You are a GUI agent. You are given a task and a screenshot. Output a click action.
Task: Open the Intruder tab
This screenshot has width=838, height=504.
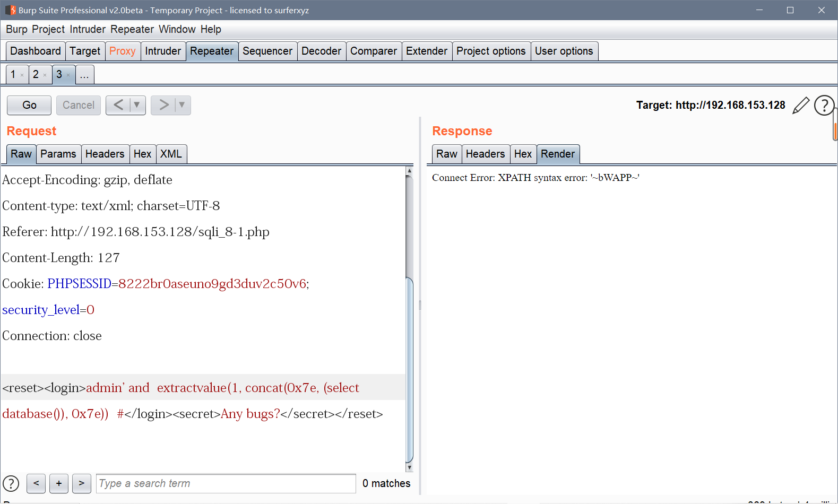163,51
